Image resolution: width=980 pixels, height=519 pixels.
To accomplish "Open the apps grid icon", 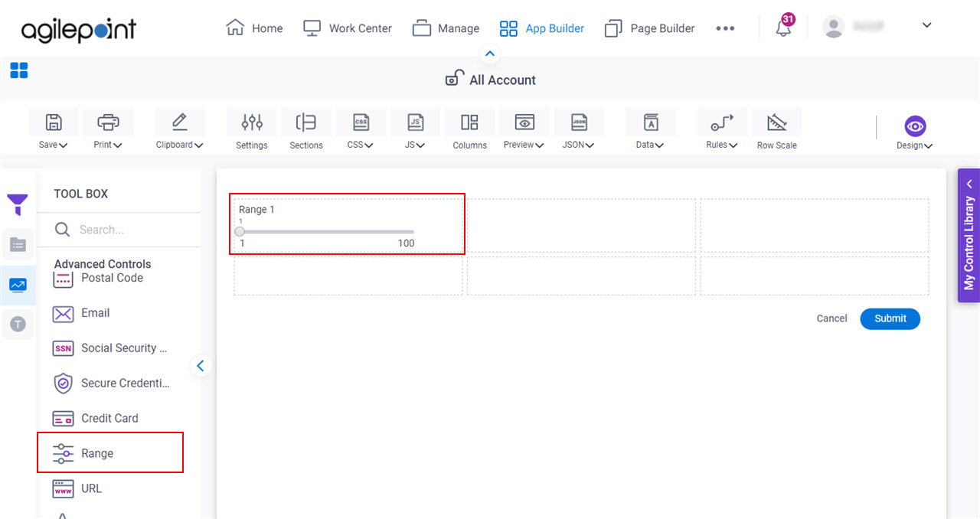I will click(19, 70).
